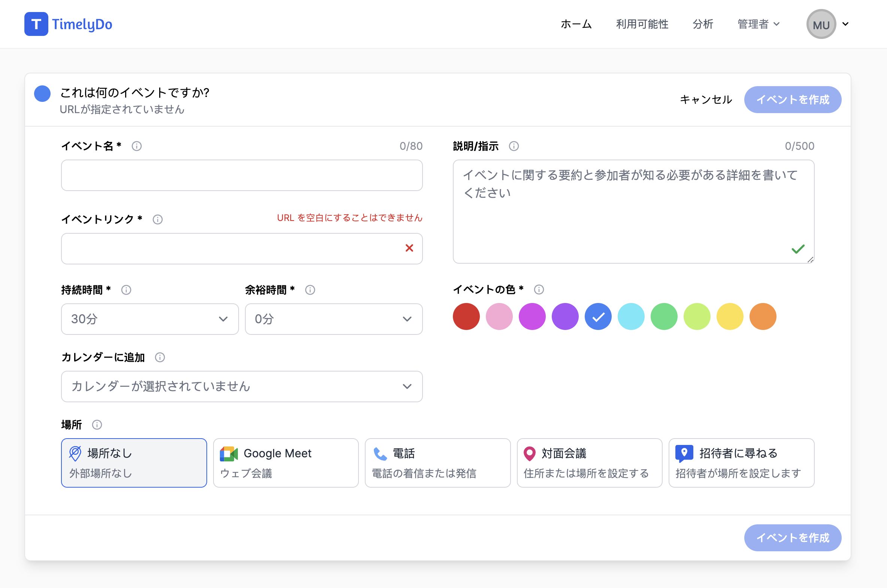Open the 持続時間 30分 dropdown

(x=150, y=319)
